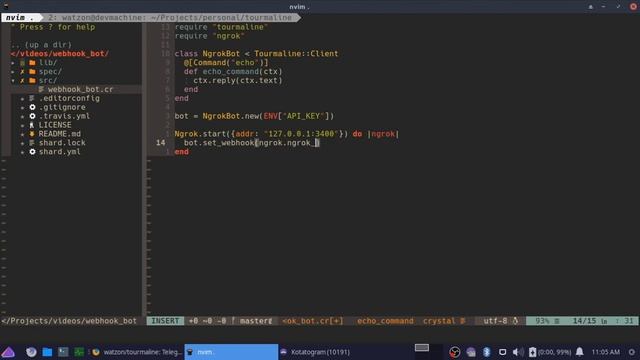Viewport: 640px width, 360px height.
Task: Click the INSERT mode indicator in statusline
Action: tap(165, 321)
